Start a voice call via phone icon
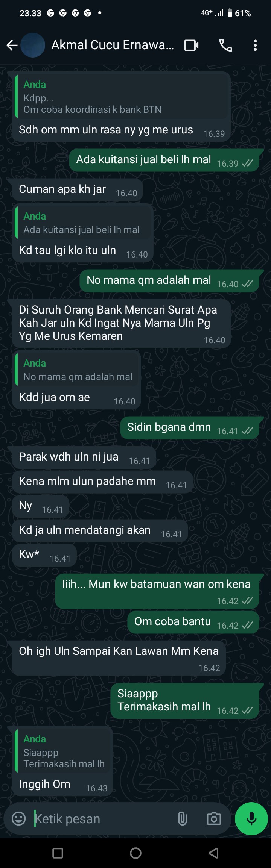 click(225, 45)
